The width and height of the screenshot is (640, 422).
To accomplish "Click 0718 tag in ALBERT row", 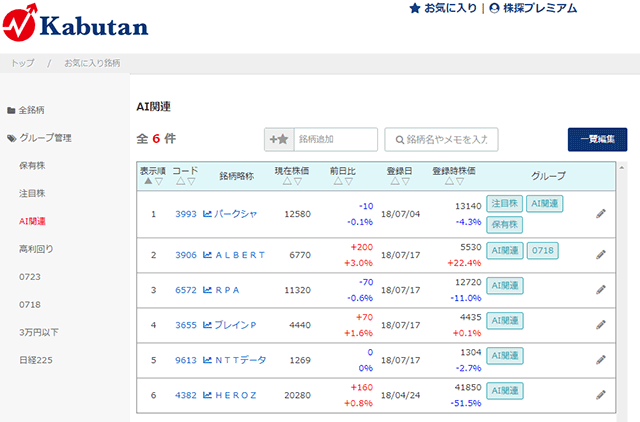I will point(542,250).
